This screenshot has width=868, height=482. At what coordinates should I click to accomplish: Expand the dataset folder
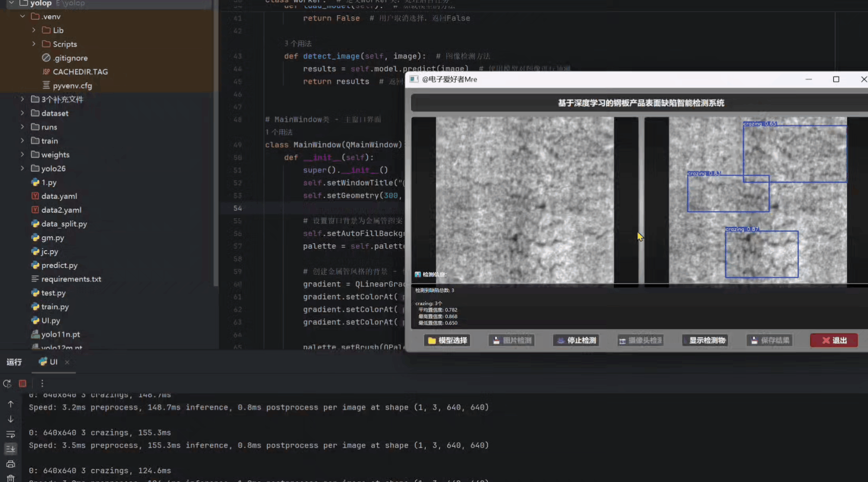(x=22, y=113)
